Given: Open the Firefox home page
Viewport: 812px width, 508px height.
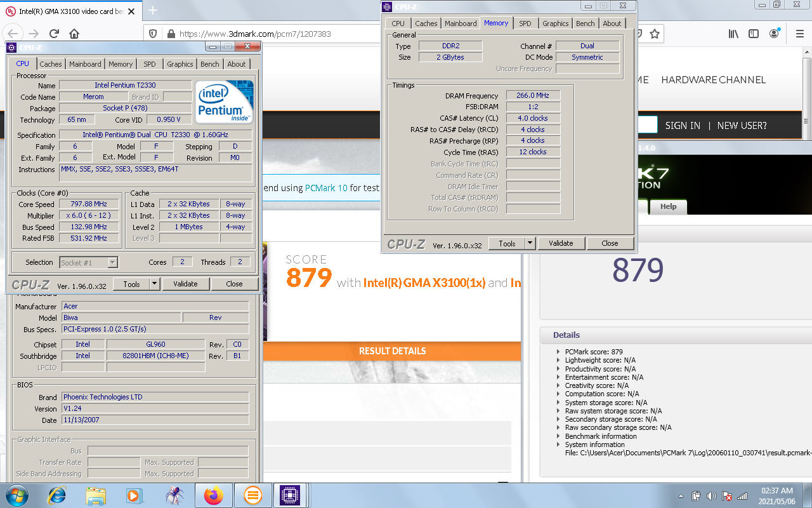Looking at the screenshot, I should coord(74,34).
